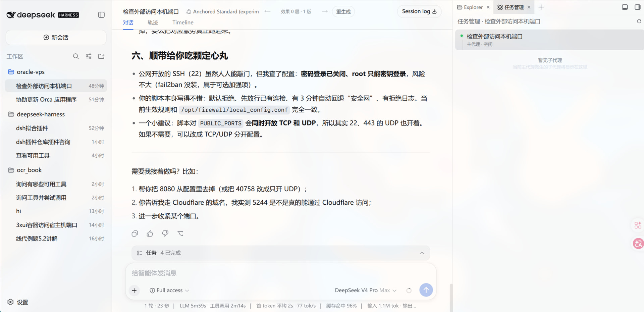The image size is (644, 312).
Task: Click the 重生成 regenerate button
Action: point(343,11)
